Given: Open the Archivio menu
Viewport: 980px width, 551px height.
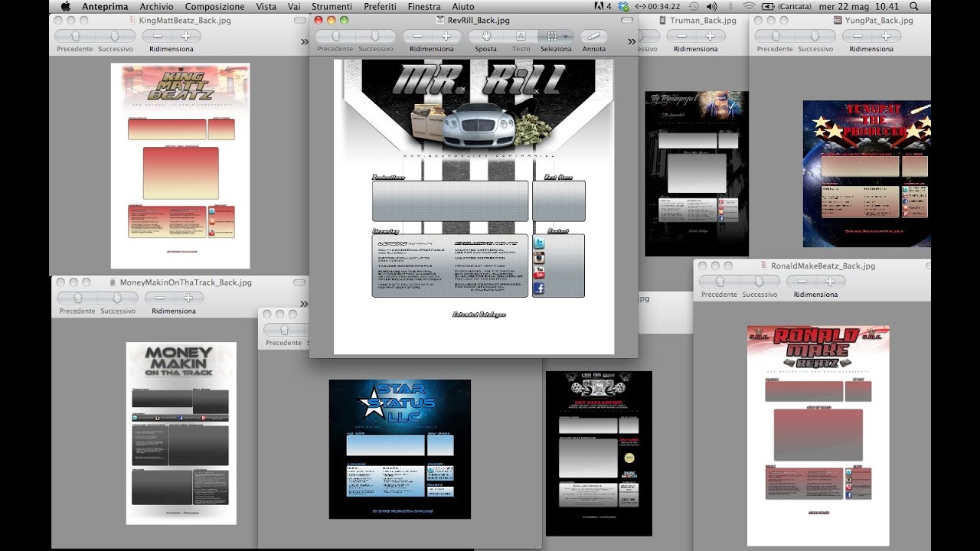Looking at the screenshot, I should 156,6.
